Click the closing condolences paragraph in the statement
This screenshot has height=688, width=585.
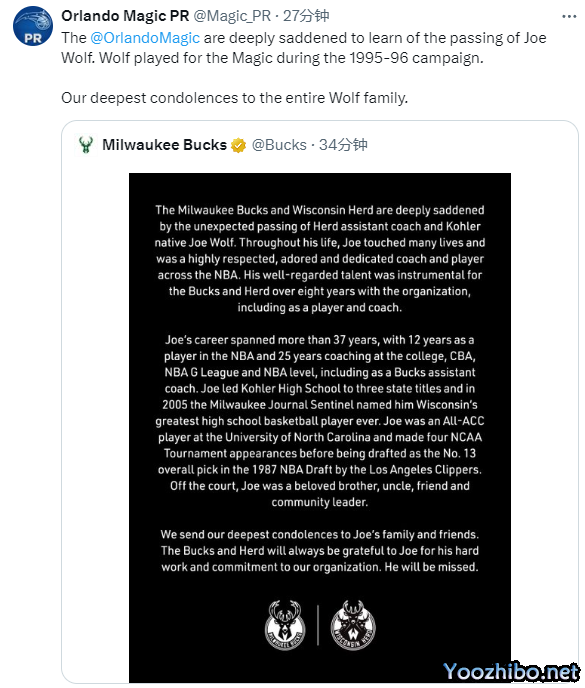320,551
